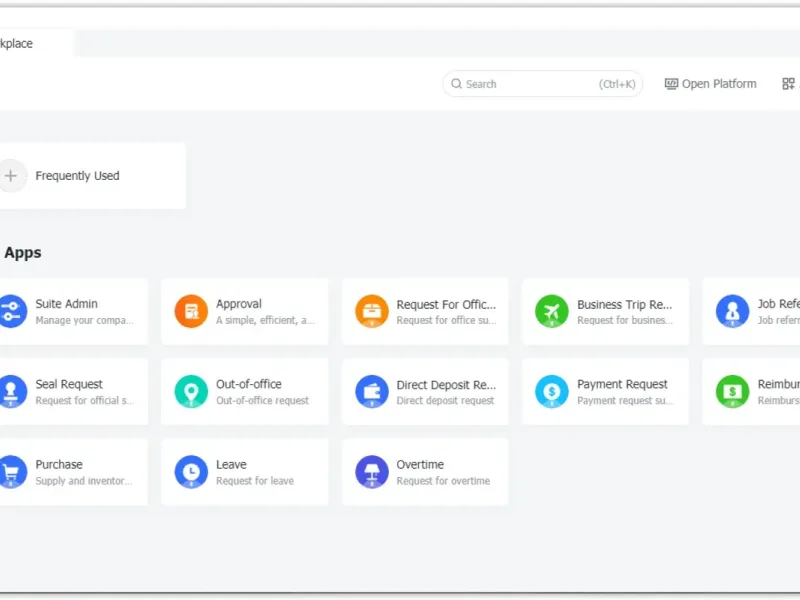This screenshot has height=600, width=800.
Task: Click the Frequently Used card label
Action: click(77, 176)
